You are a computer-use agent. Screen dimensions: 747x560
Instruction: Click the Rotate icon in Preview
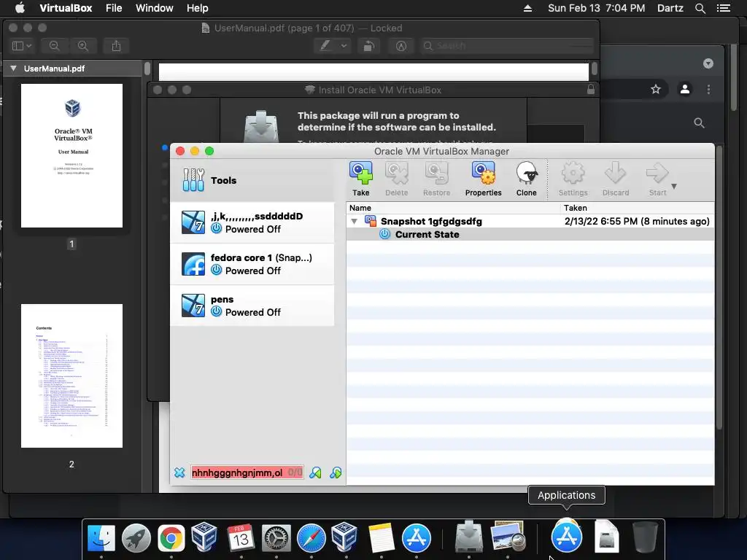(x=368, y=46)
